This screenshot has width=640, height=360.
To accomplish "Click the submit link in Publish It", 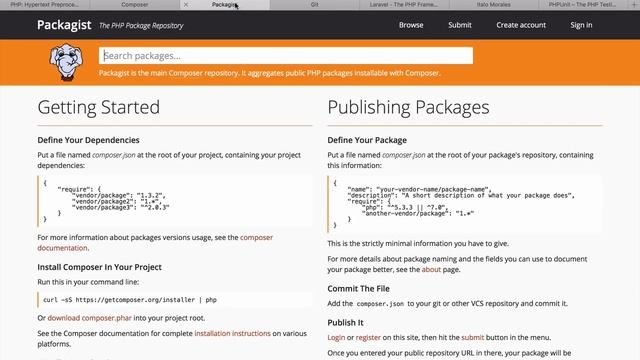I will (x=472, y=338).
